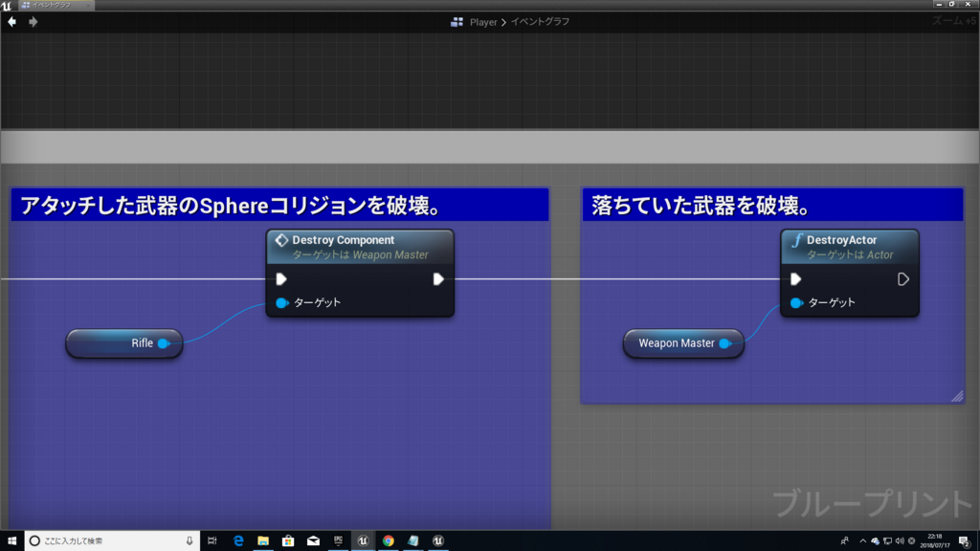Click the back navigation arrow in the graph toolbar

coord(11,20)
